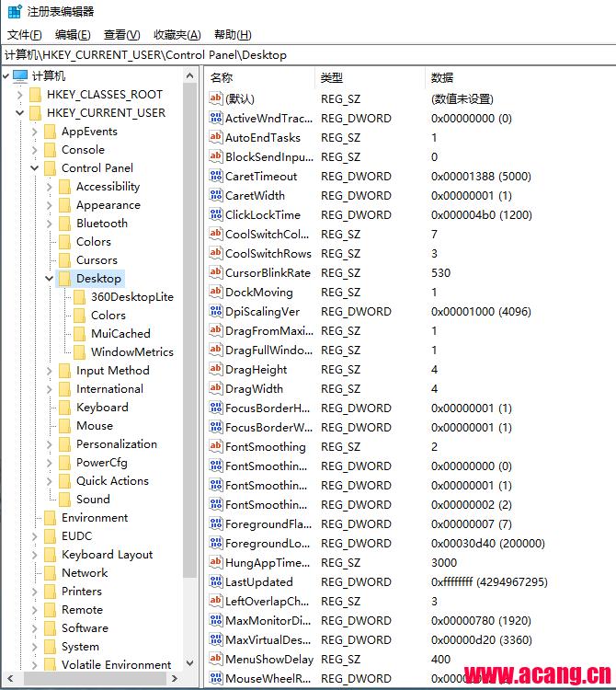Open the 查看(V) menu
Viewport: 616px width, 690px height.
click(121, 35)
